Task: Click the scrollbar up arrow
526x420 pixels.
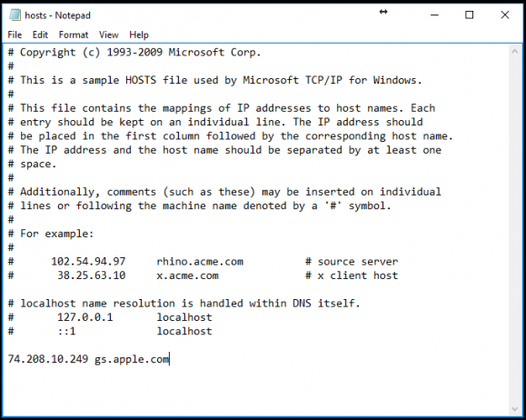Action: click(x=514, y=52)
